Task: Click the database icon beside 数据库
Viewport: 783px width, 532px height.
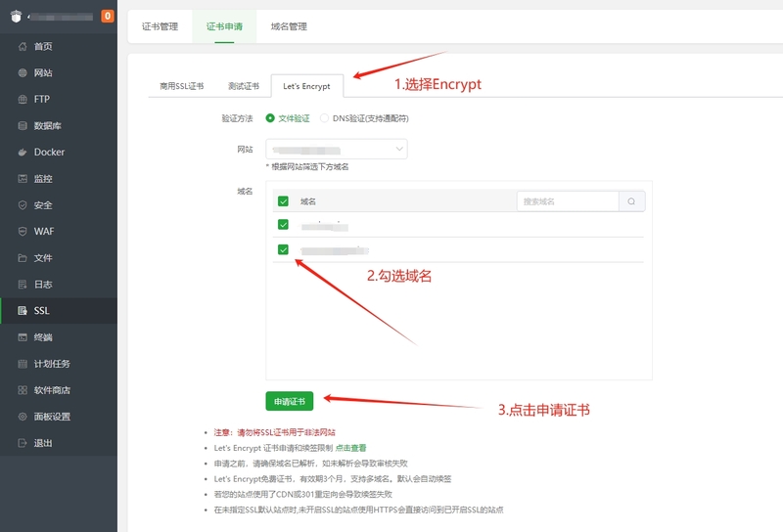Action: (x=23, y=126)
